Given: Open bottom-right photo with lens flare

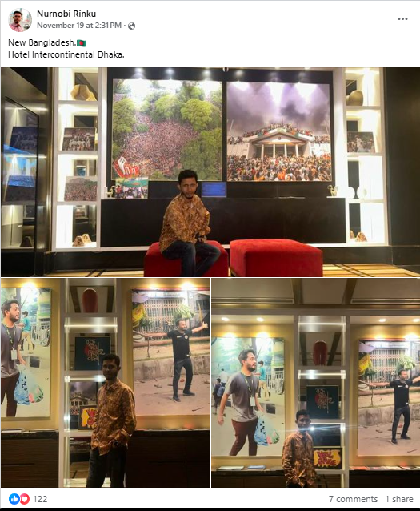Looking at the screenshot, I should (x=315, y=383).
